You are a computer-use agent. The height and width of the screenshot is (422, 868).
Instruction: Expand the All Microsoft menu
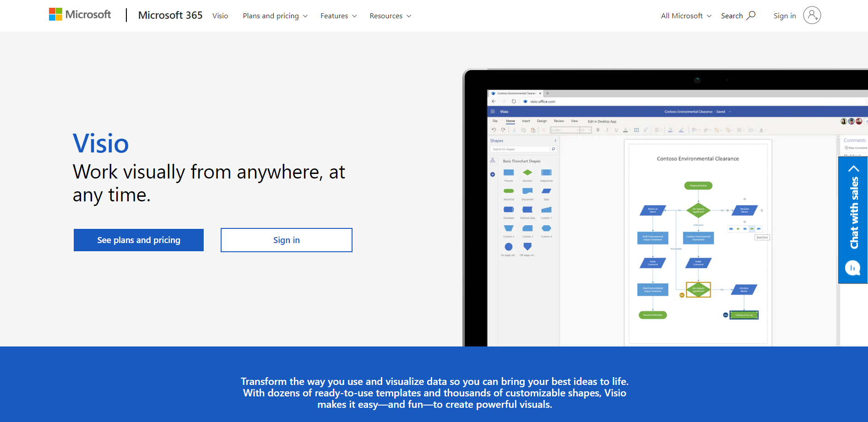click(686, 16)
